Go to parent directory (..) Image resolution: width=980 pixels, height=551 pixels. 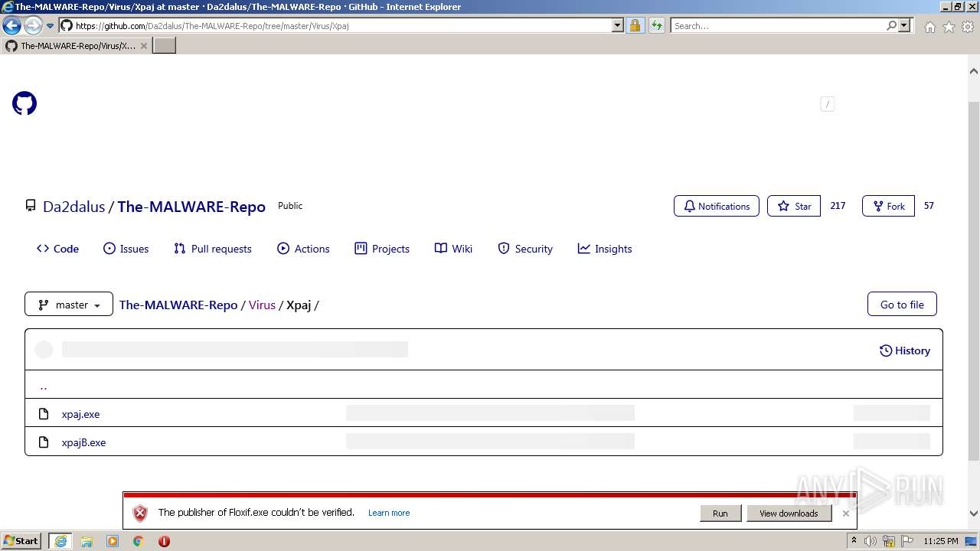(43, 386)
